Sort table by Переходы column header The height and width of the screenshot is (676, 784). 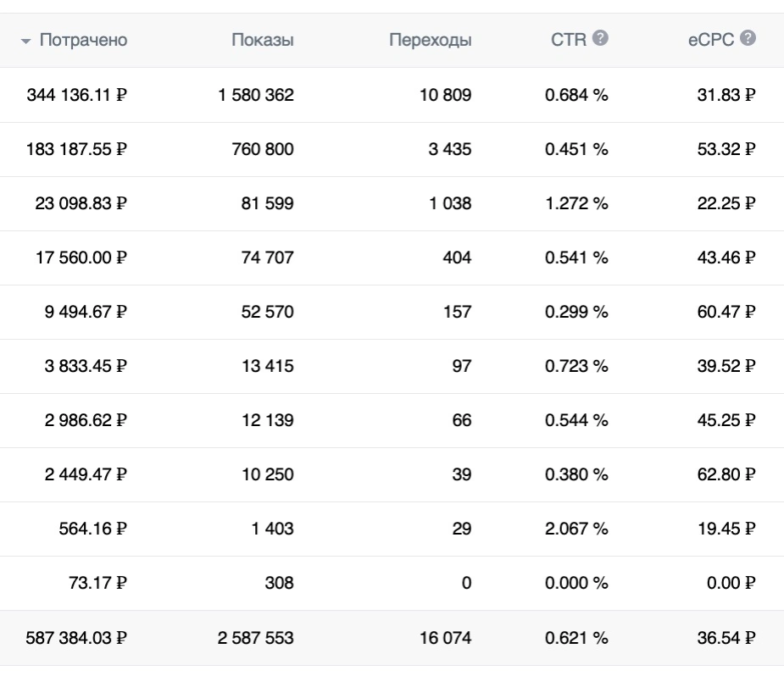pos(430,40)
